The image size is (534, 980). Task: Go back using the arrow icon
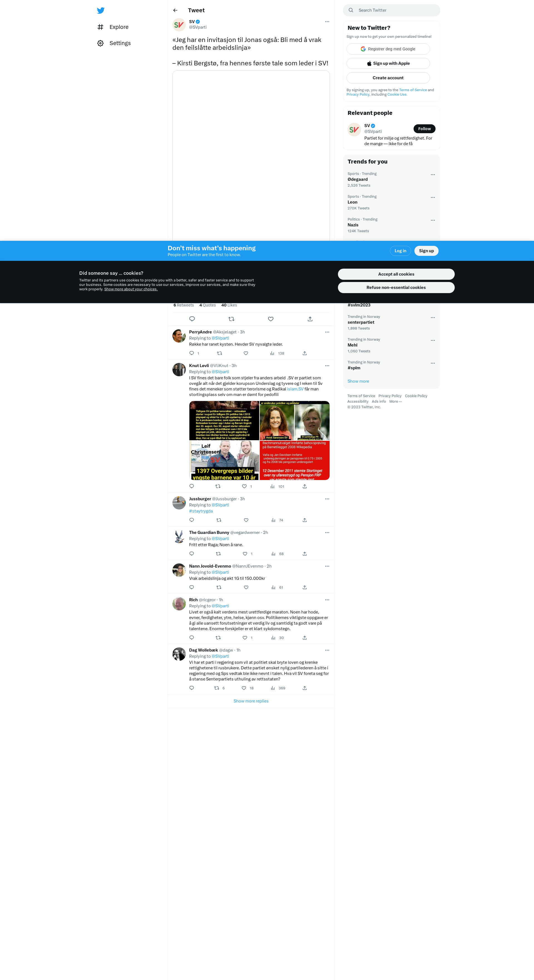tap(175, 10)
